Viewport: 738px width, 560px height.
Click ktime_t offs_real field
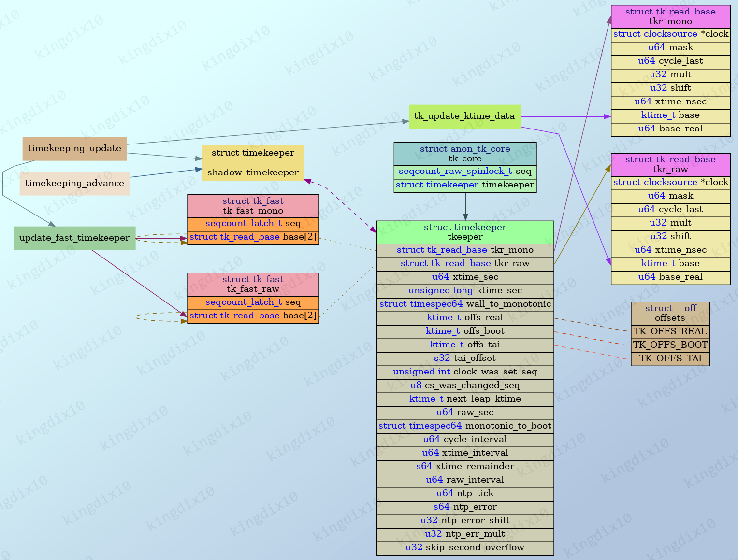coord(465,318)
